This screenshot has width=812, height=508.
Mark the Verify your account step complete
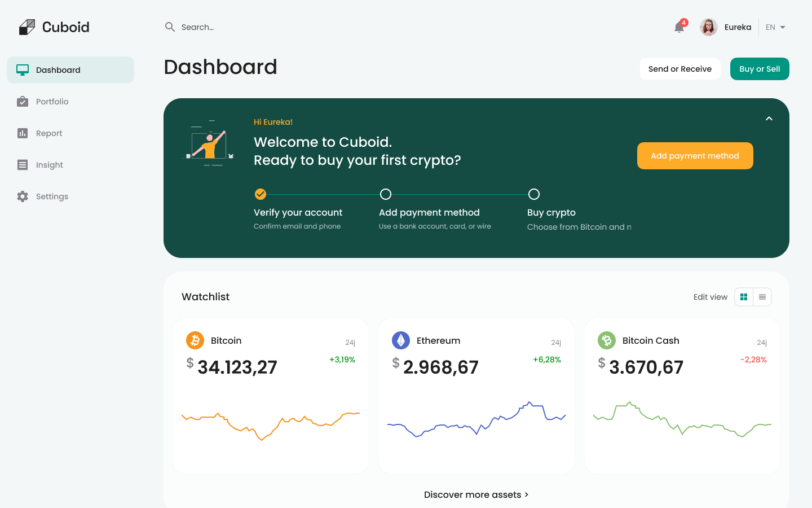click(x=260, y=194)
